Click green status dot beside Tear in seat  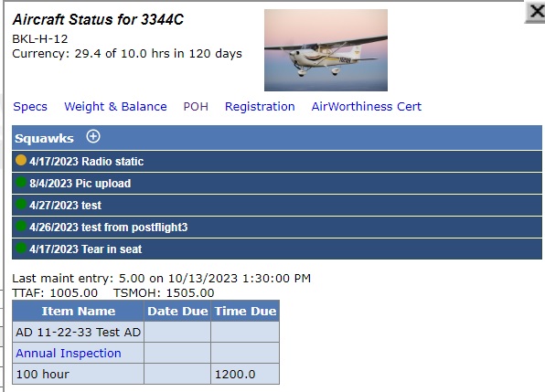coord(21,248)
